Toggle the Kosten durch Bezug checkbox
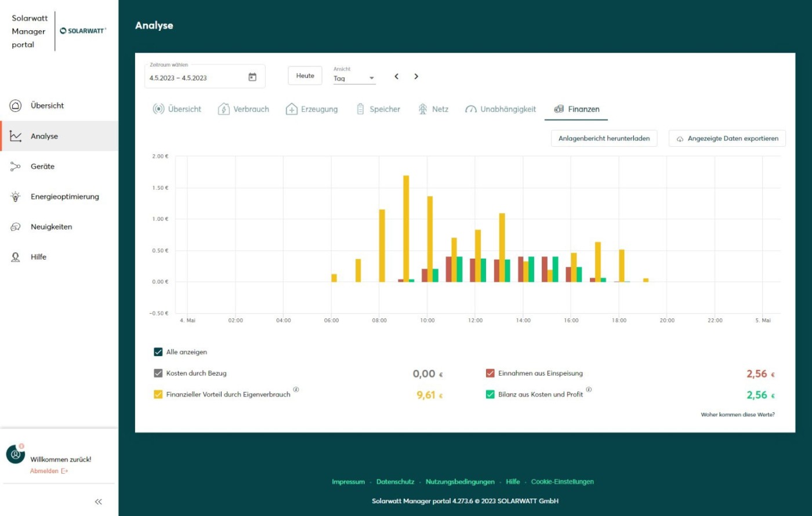 point(158,373)
